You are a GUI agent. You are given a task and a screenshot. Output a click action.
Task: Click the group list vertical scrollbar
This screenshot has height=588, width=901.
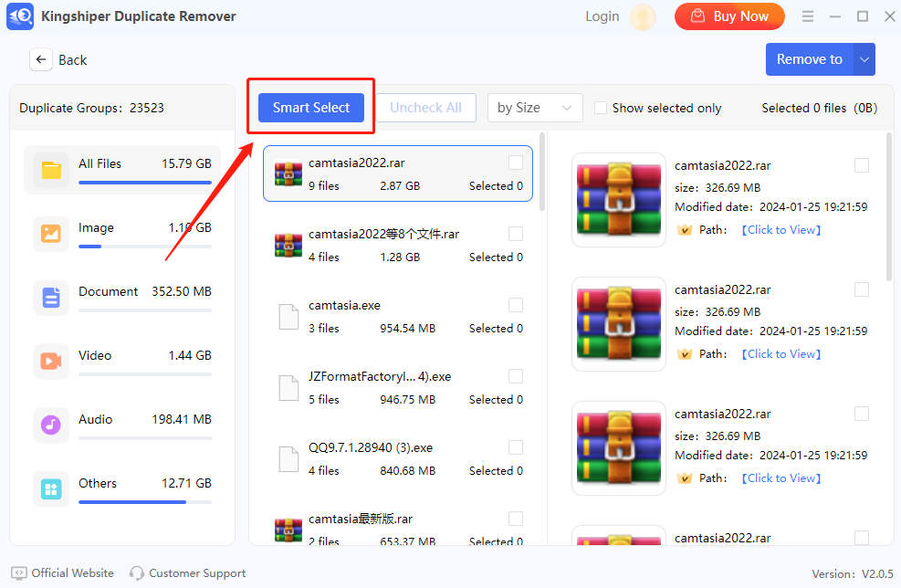542,173
